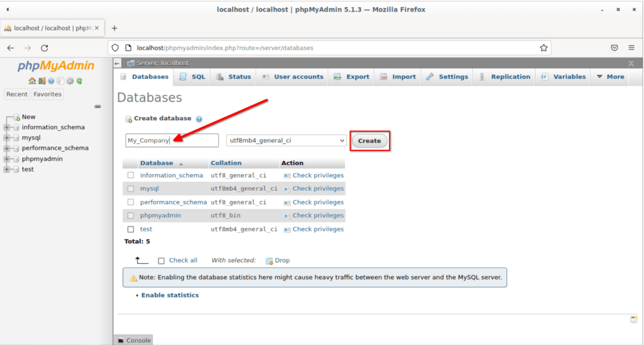Screen dimensions: 644x345
Task: Tick the test database checkbox
Action: [130, 229]
